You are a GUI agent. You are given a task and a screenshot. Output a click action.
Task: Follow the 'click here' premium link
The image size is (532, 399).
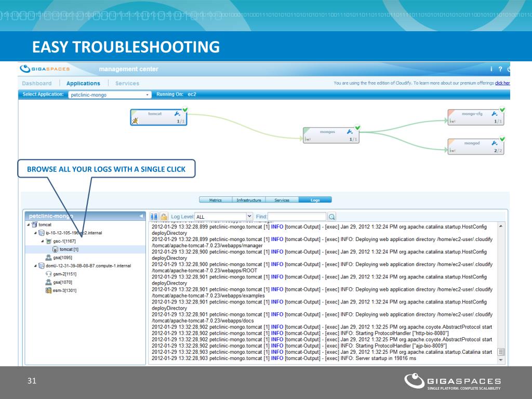pos(502,83)
